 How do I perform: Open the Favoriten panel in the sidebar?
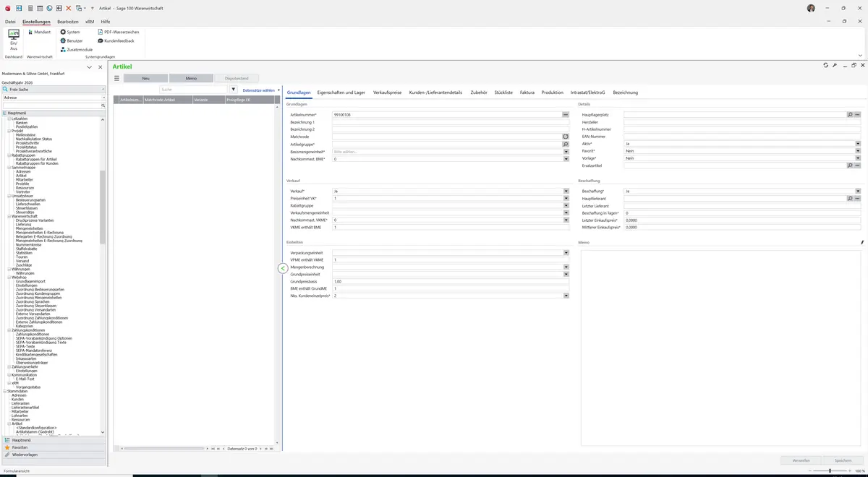pyautogui.click(x=53, y=447)
